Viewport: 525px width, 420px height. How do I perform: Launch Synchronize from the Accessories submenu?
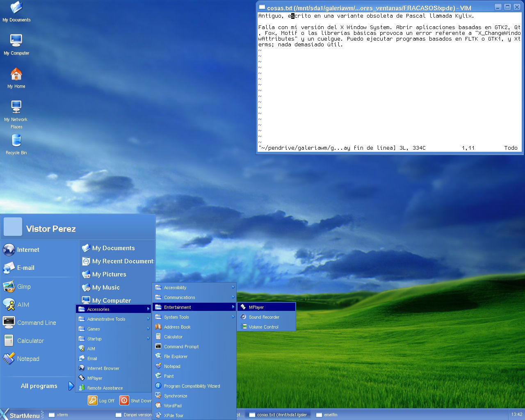click(x=194, y=395)
